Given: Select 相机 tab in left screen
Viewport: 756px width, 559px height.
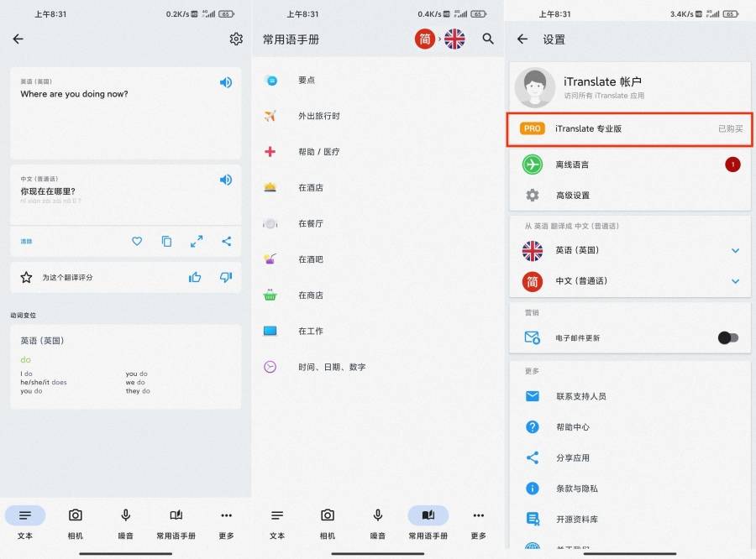Looking at the screenshot, I should [76, 524].
